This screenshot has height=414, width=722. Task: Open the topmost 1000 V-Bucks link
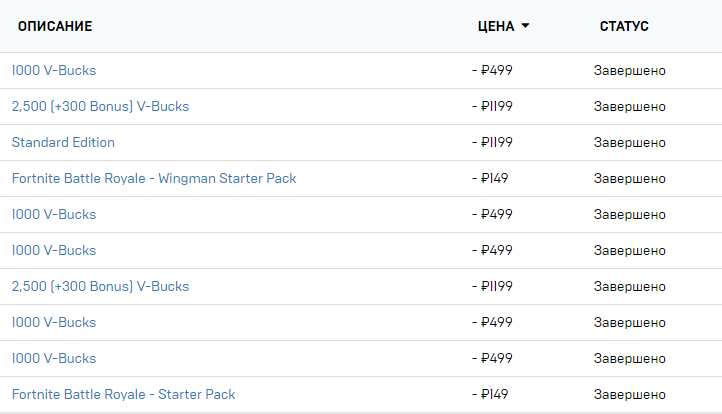[54, 70]
